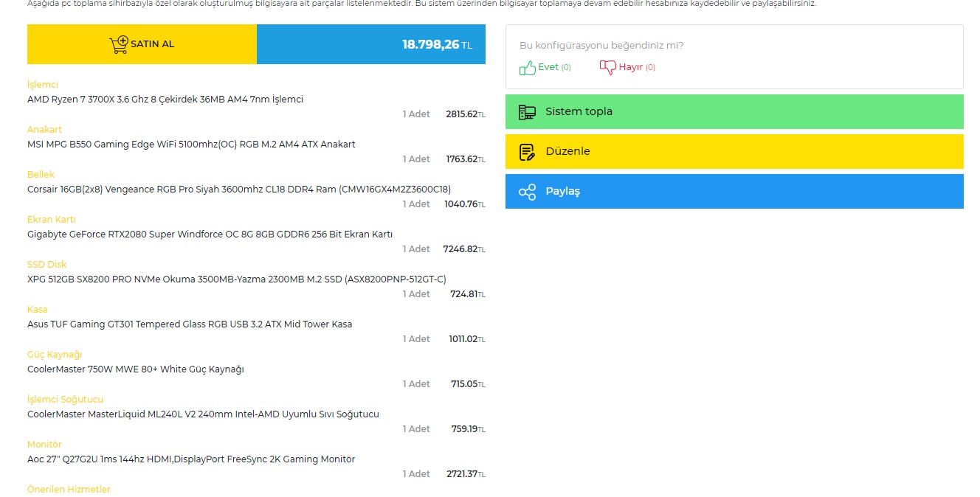Click the SSD price 724.81 TL
The width and height of the screenshot is (980, 497).
[468, 294]
